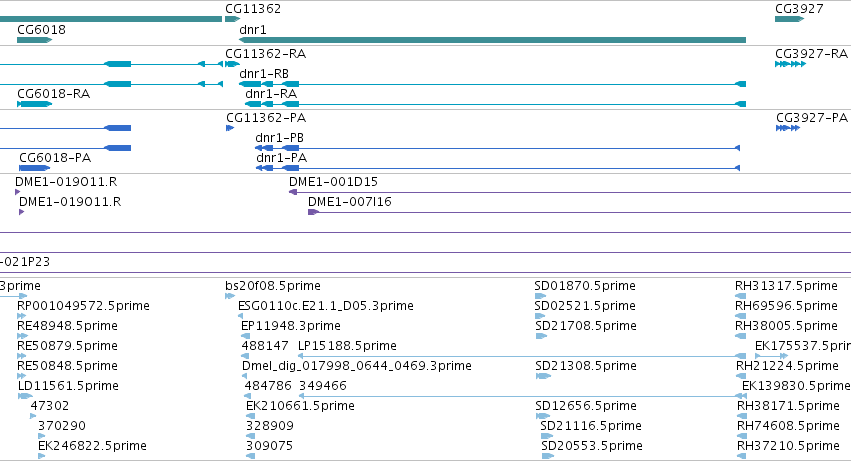Click the SD20553.5prime EST label
851x461 pixels.
click(592, 446)
